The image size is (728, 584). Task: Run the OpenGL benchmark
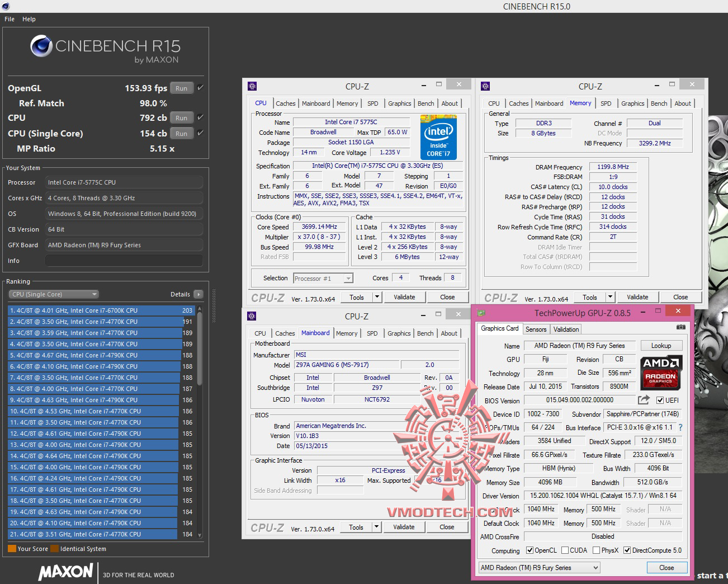click(x=182, y=88)
